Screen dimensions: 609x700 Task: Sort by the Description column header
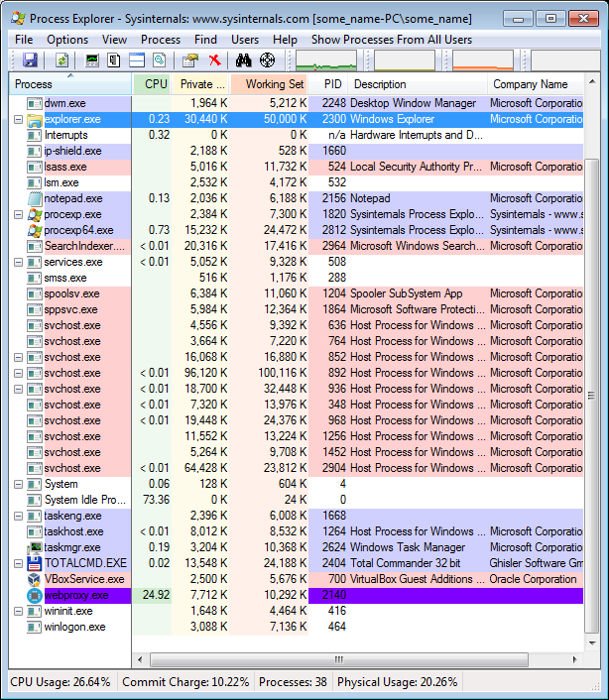[x=419, y=84]
